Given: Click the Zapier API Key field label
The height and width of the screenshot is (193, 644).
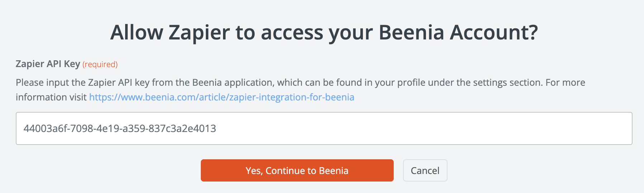Looking at the screenshot, I should click(48, 64).
